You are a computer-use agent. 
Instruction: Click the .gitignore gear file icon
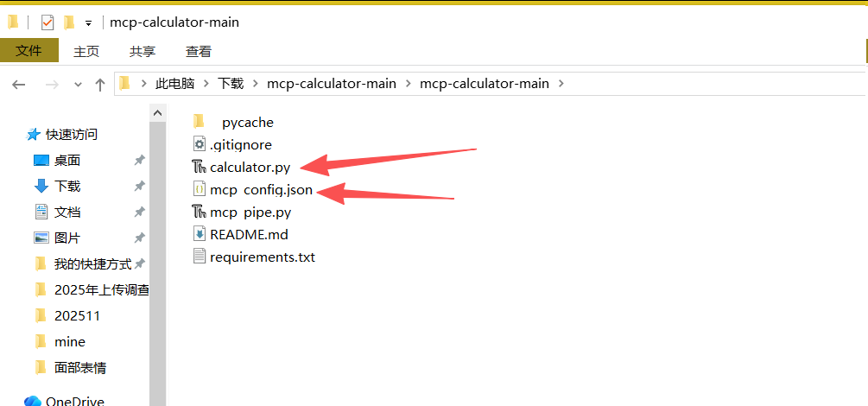200,144
